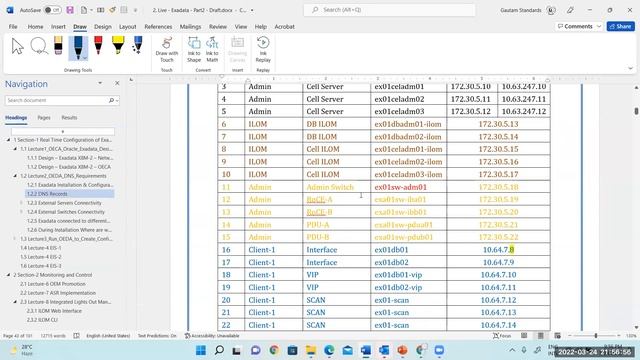640x360 pixels.
Task: Click the Search box in title bar
Action: pyautogui.click(x=389, y=10)
